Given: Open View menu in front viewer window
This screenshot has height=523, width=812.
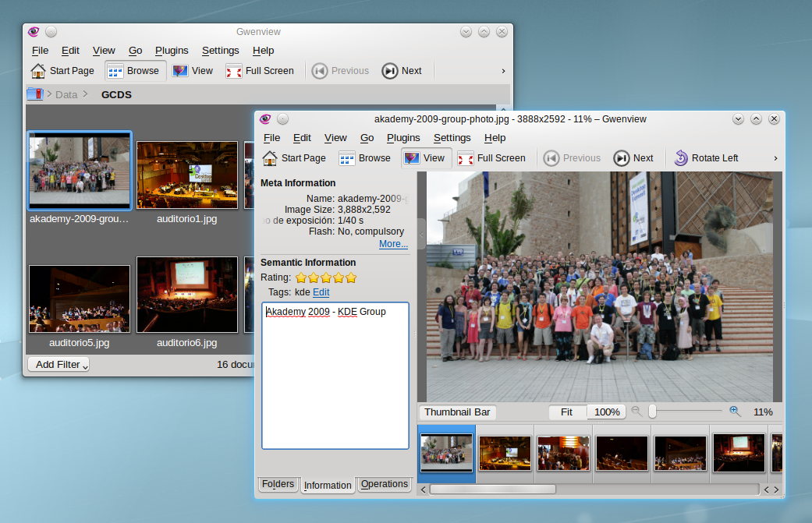Looking at the screenshot, I should tap(335, 138).
